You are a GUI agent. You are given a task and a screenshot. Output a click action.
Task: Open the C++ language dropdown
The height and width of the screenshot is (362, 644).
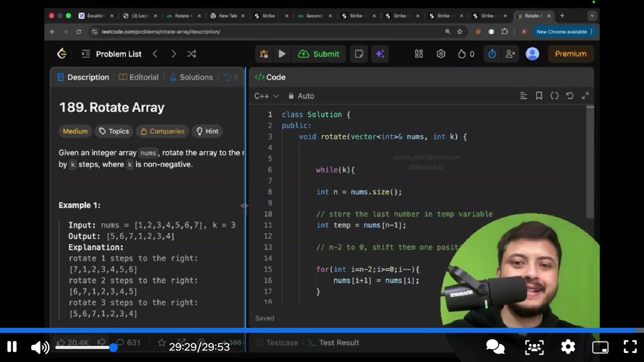click(x=266, y=96)
